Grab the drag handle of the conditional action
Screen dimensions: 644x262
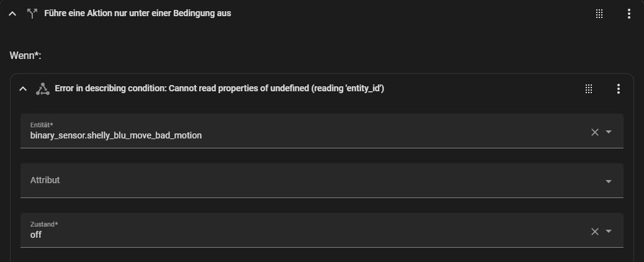(599, 14)
